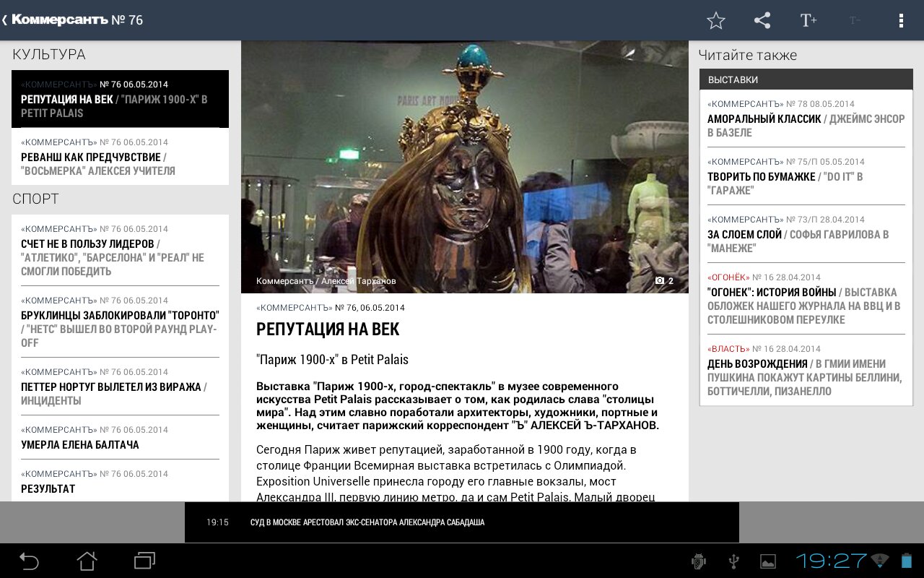Select the Выставки section header
The width and height of the screenshot is (924, 578).
(806, 79)
